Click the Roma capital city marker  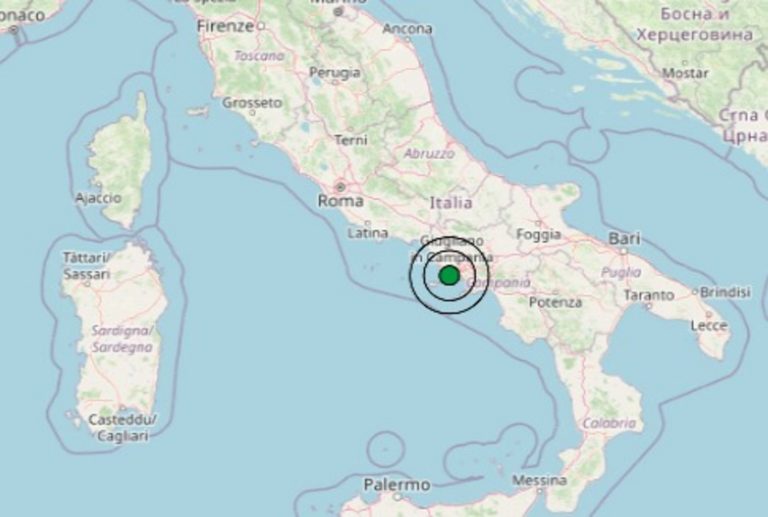pyautogui.click(x=340, y=187)
